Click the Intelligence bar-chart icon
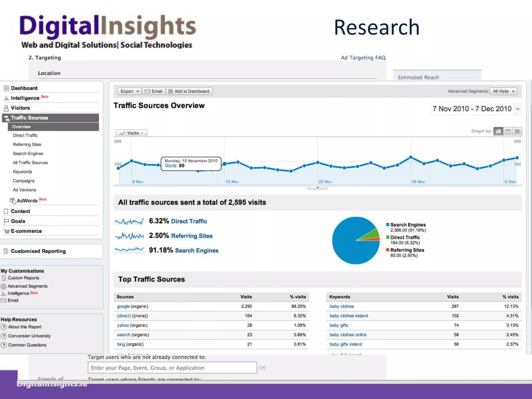Screen dimensions: 532x399 coord(6,98)
